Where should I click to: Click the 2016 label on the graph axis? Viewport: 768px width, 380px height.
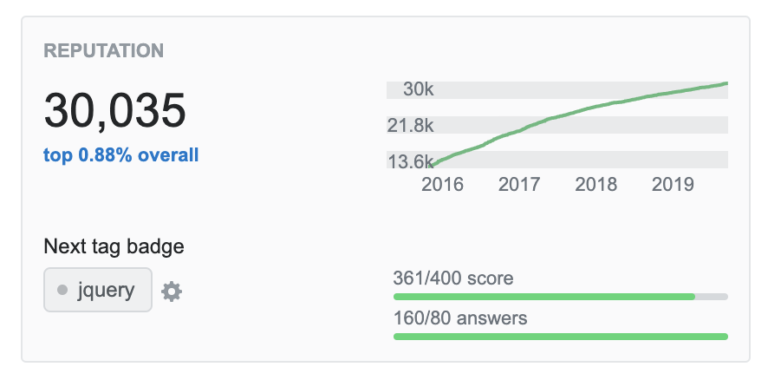point(442,185)
